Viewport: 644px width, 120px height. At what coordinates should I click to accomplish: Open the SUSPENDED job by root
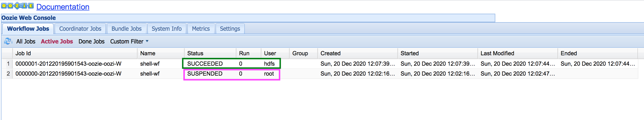pos(204,74)
